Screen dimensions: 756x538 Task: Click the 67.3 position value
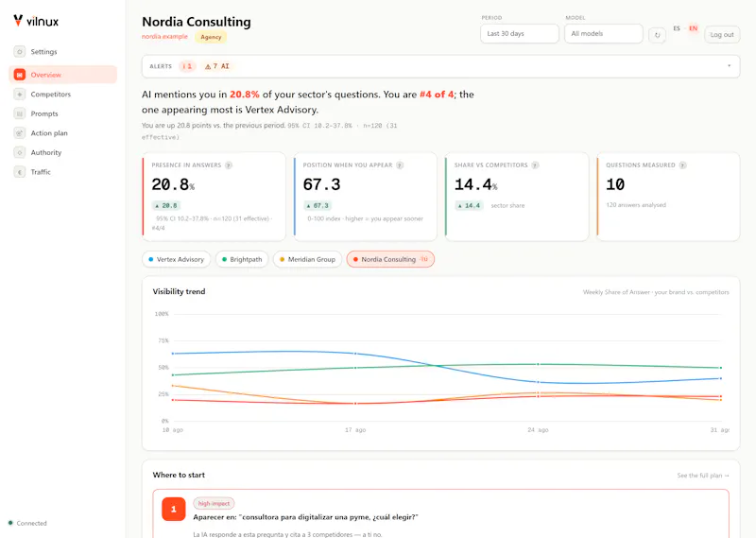point(321,184)
